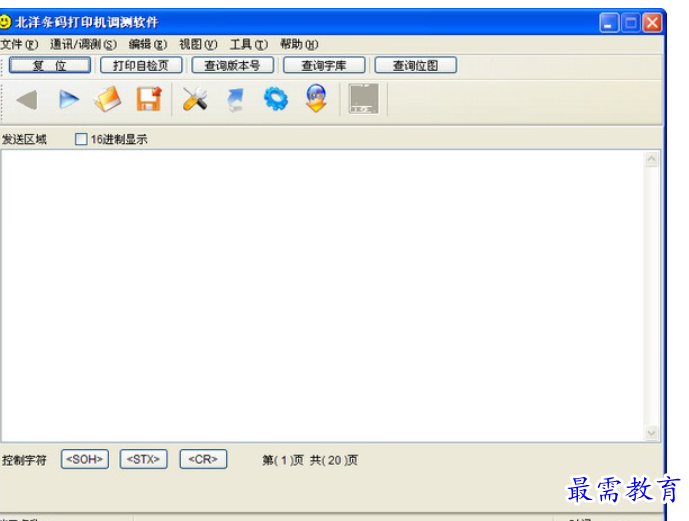This screenshot has height=521, width=689.
Task: Open settings with the blue gear icon
Action: click(x=276, y=99)
